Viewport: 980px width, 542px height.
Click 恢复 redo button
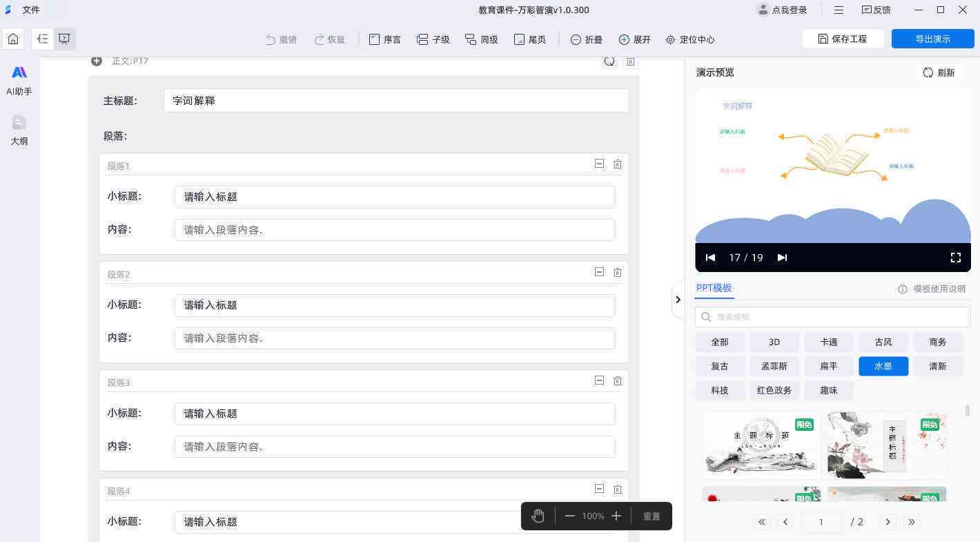329,39
